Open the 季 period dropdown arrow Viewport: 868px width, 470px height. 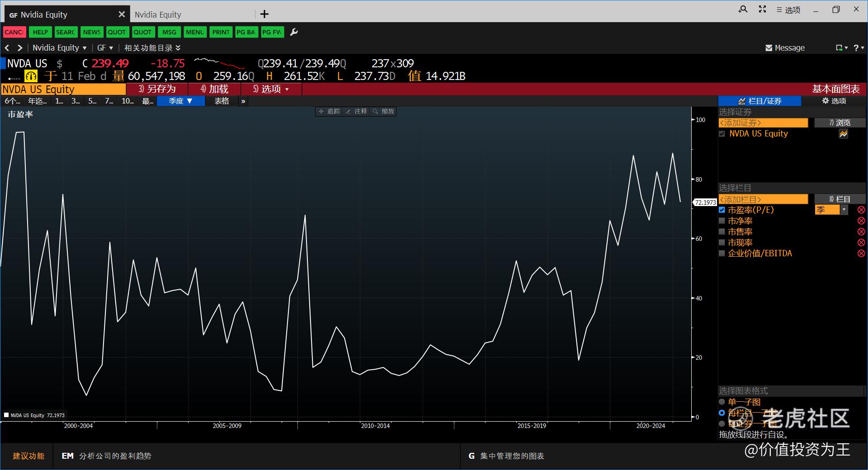click(x=844, y=210)
